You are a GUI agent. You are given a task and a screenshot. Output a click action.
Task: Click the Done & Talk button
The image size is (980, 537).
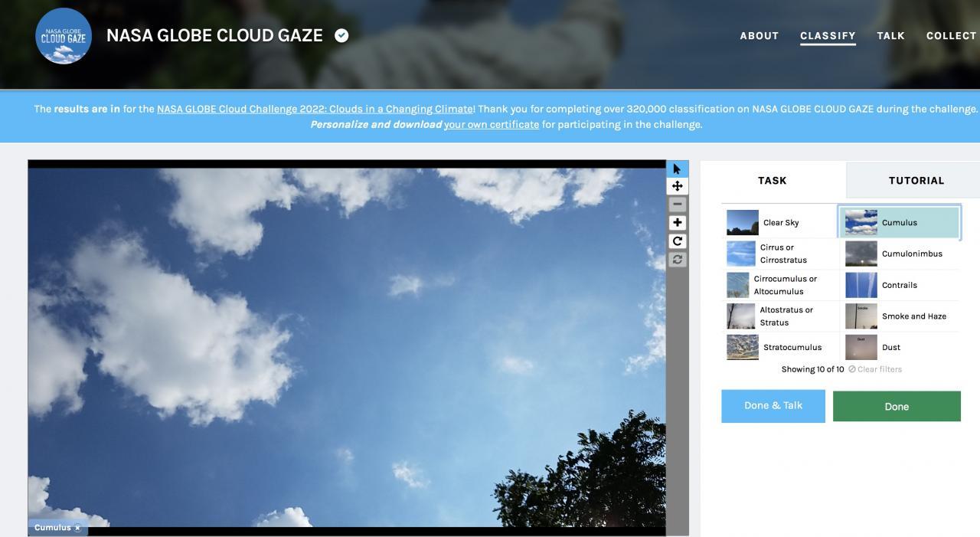773,406
